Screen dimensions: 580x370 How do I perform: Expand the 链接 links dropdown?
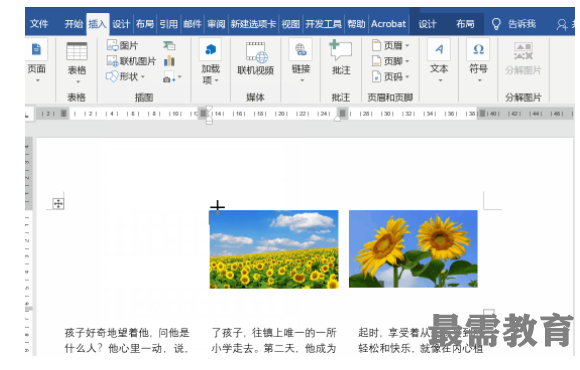tap(302, 80)
